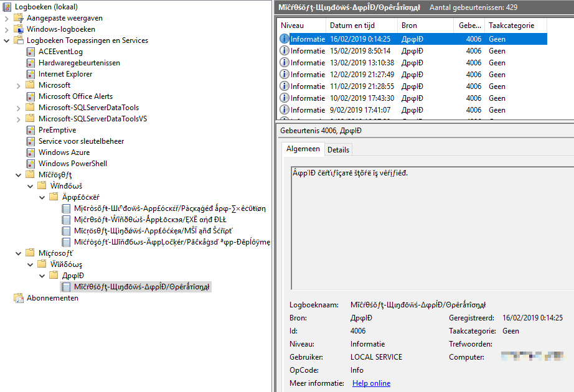Screen dimensions: 574x392
Task: Sort by Bron column header
Action: (x=425, y=26)
